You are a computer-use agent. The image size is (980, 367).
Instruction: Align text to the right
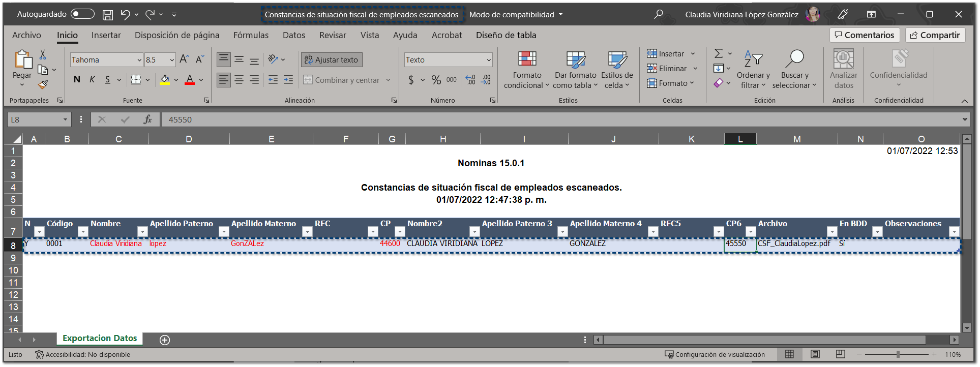[254, 80]
